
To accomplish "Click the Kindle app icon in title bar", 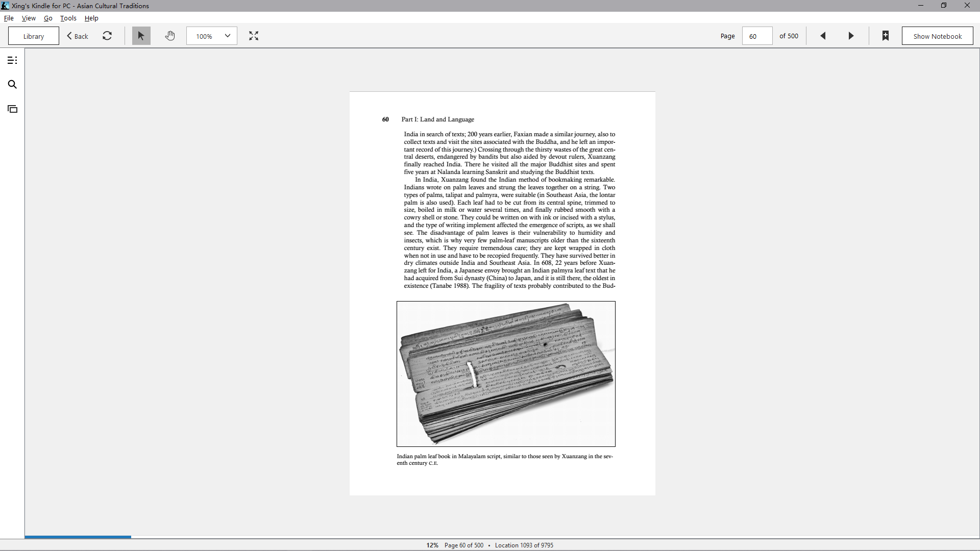I will pos(5,6).
